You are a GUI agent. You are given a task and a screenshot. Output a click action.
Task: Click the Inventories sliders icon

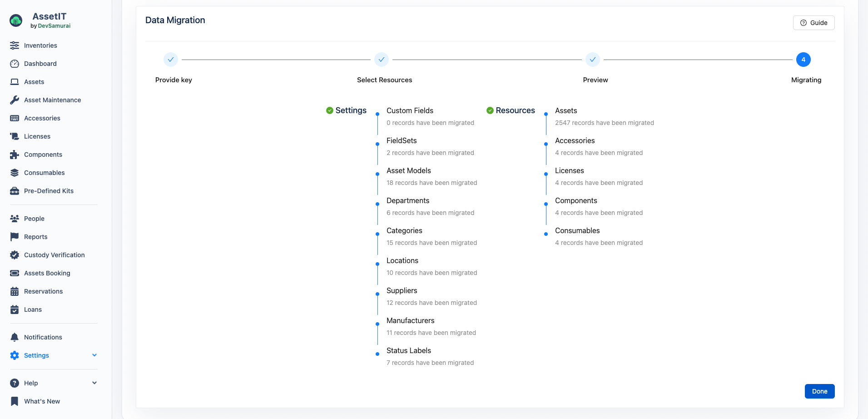tap(15, 45)
